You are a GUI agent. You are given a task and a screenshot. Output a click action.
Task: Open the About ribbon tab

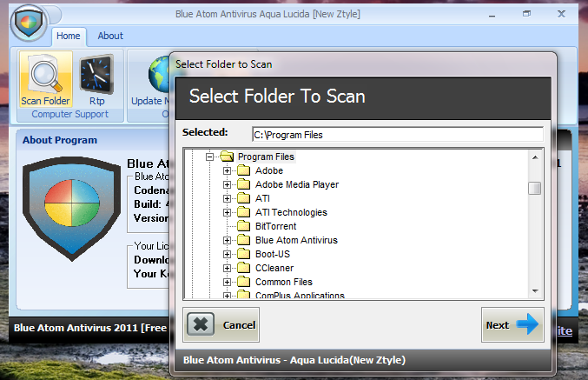[x=110, y=36]
